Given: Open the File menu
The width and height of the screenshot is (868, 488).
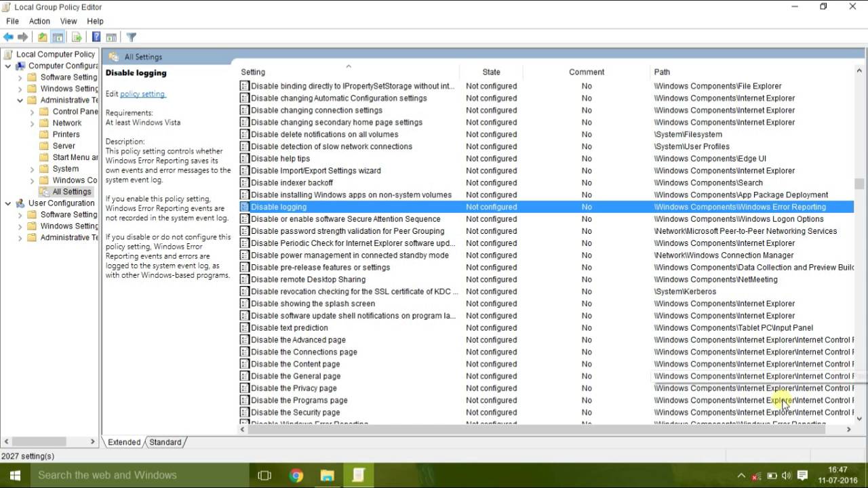Looking at the screenshot, I should click(x=12, y=21).
